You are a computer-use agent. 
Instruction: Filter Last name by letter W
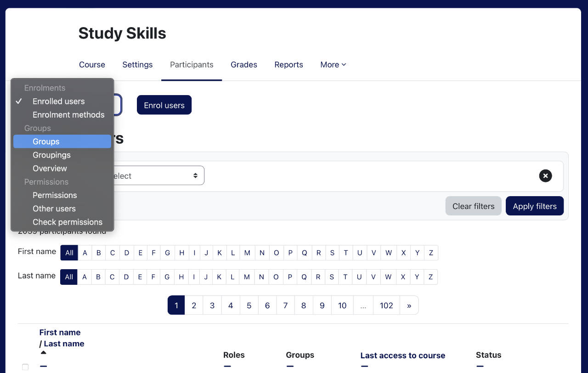coord(388,277)
